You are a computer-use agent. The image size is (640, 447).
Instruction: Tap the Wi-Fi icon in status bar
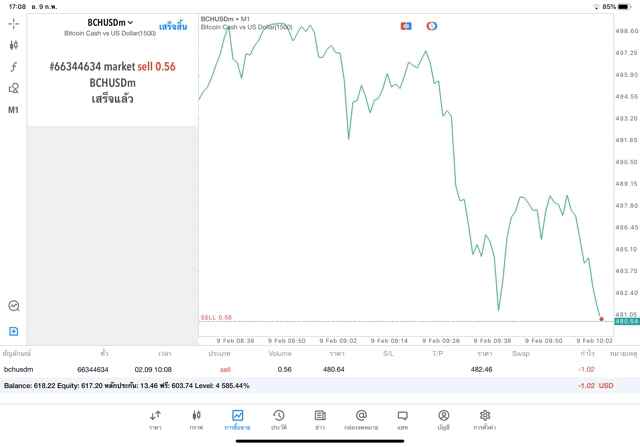pos(596,7)
